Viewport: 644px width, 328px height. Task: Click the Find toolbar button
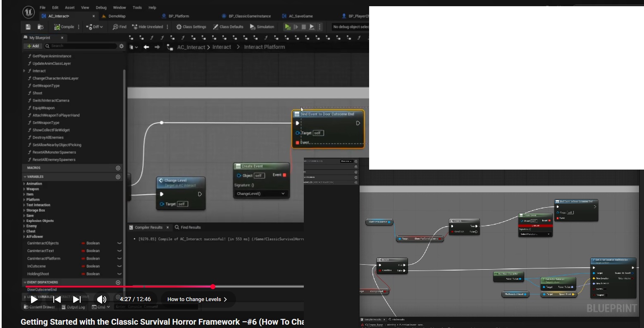point(119,27)
